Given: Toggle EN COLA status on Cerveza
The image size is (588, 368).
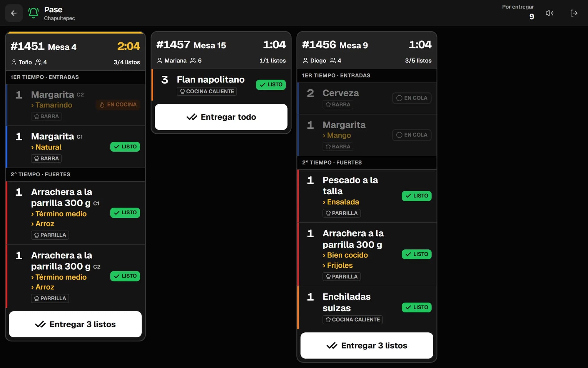Looking at the screenshot, I should [x=412, y=98].
